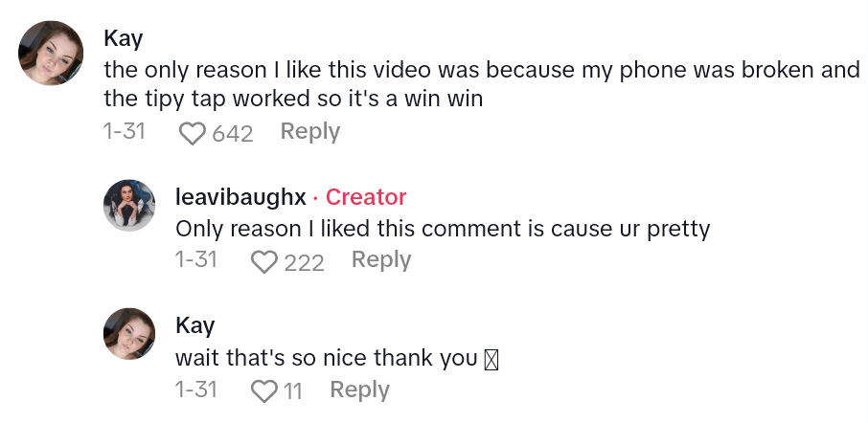The image size is (868, 423).
Task: Open Kay's avatar on the thank-you reply
Action: tap(128, 334)
